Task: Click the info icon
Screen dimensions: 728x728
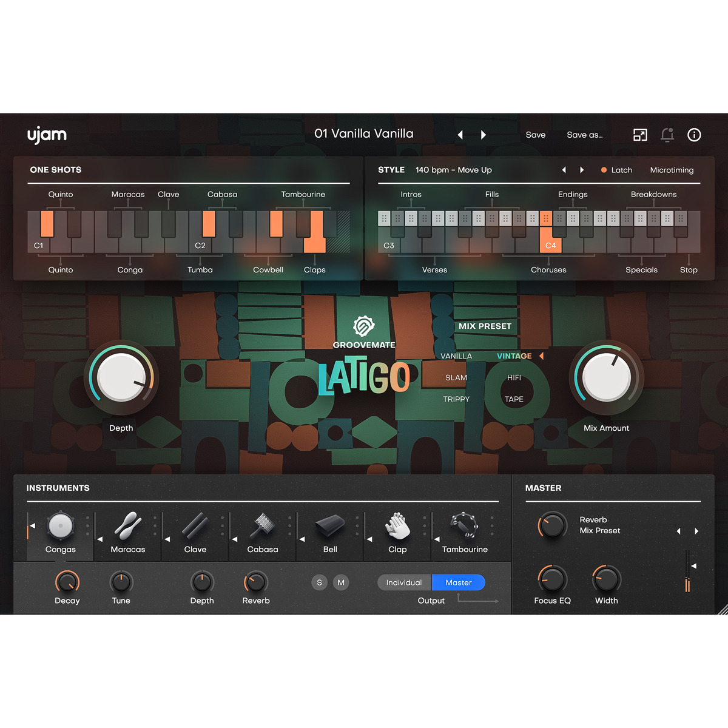Action: [x=695, y=135]
